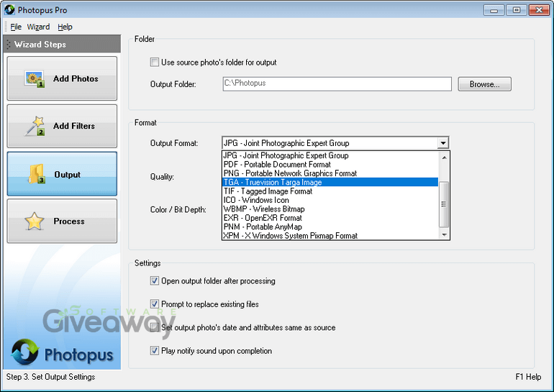Click the format list scroll up arrow
Image resolution: width=554 pixels, height=392 pixels.
coord(444,157)
